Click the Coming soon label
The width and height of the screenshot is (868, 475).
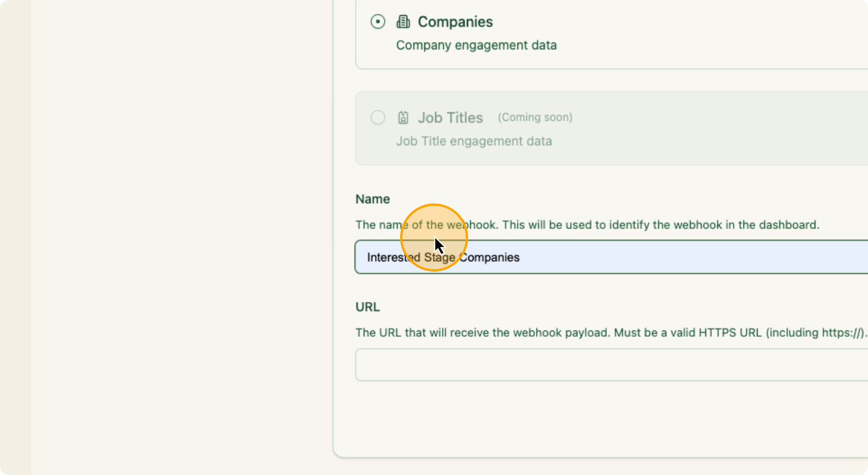pos(534,117)
